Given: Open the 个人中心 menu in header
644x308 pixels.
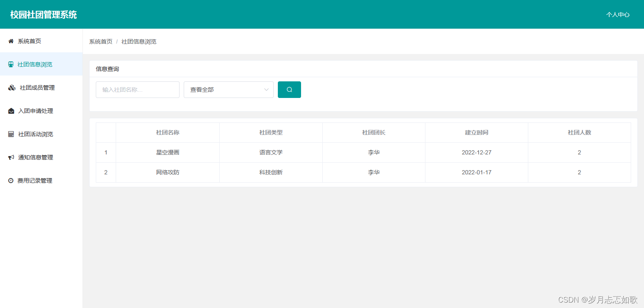Looking at the screenshot, I should pyautogui.click(x=618, y=15).
